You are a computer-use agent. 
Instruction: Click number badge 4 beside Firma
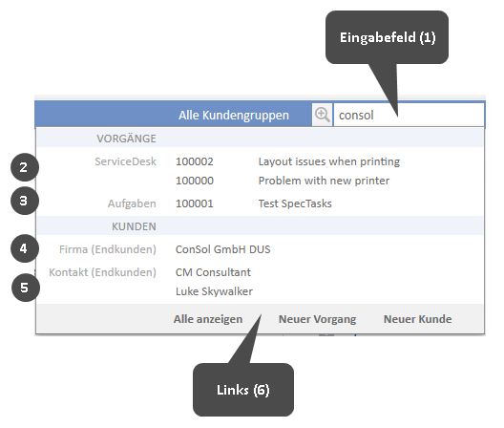tap(25, 248)
